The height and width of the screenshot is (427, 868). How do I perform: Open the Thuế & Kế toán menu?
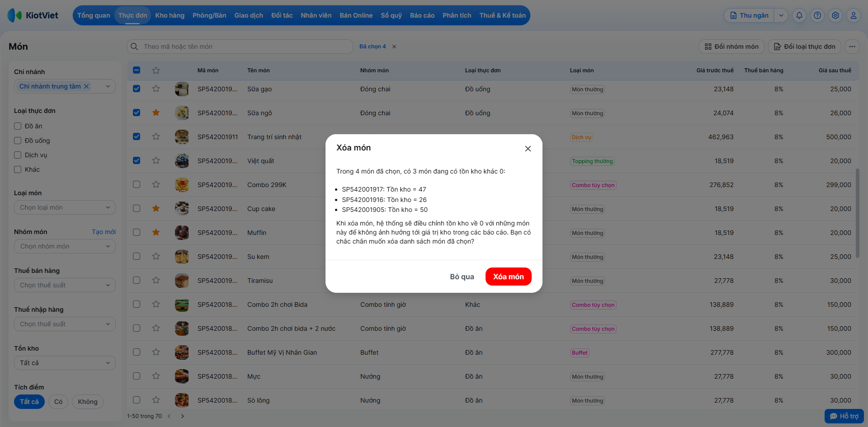pos(503,15)
